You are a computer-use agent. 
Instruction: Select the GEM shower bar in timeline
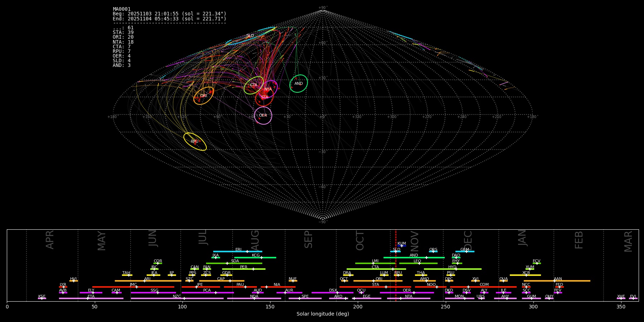(x=465, y=252)
